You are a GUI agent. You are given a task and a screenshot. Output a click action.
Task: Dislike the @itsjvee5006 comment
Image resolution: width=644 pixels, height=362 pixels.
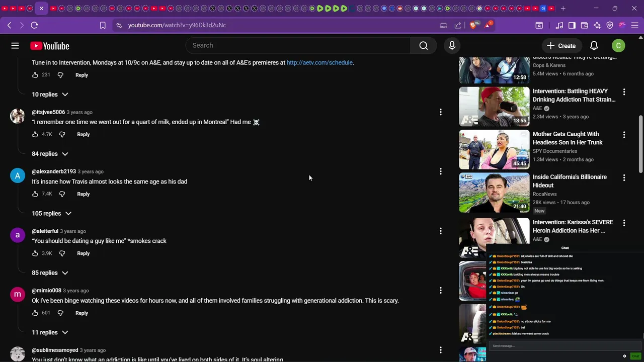62,134
